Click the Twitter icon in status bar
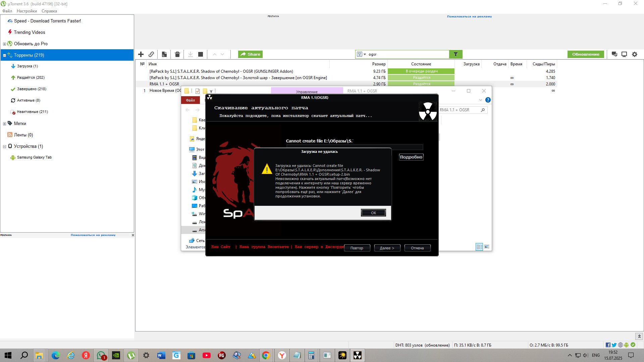This screenshot has width=644, height=362. click(x=614, y=345)
